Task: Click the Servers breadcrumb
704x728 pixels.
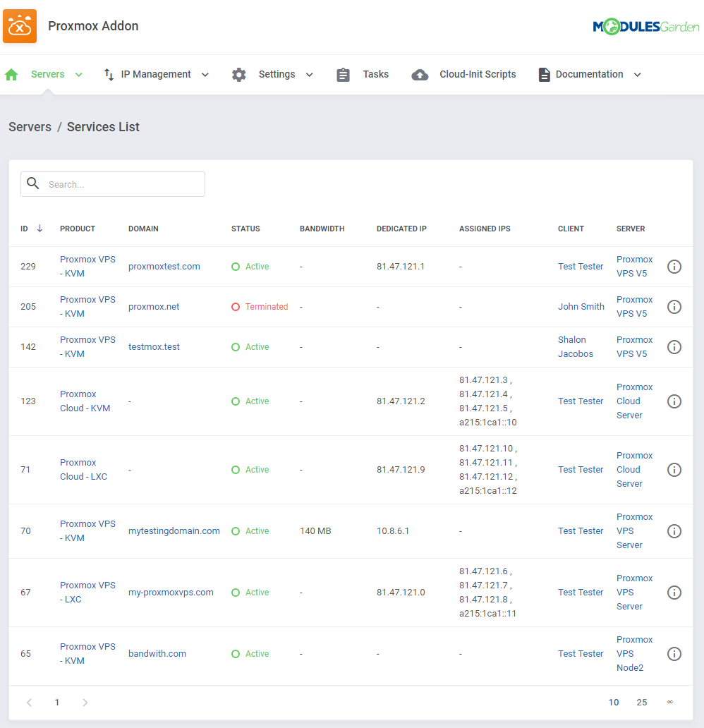Action: click(30, 127)
